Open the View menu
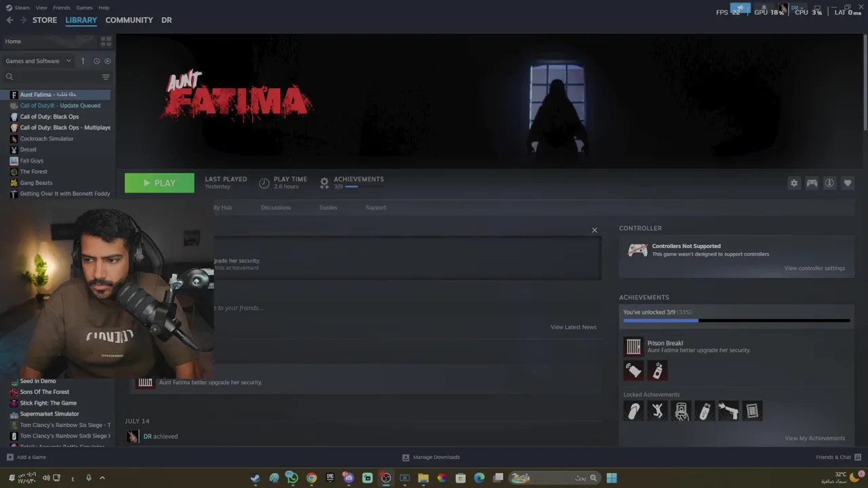 pos(41,7)
